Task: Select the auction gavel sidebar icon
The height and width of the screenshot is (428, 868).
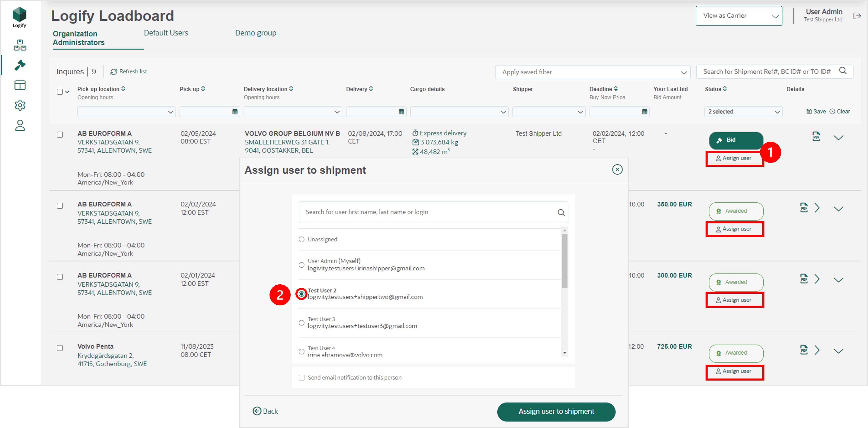Action: click(20, 65)
